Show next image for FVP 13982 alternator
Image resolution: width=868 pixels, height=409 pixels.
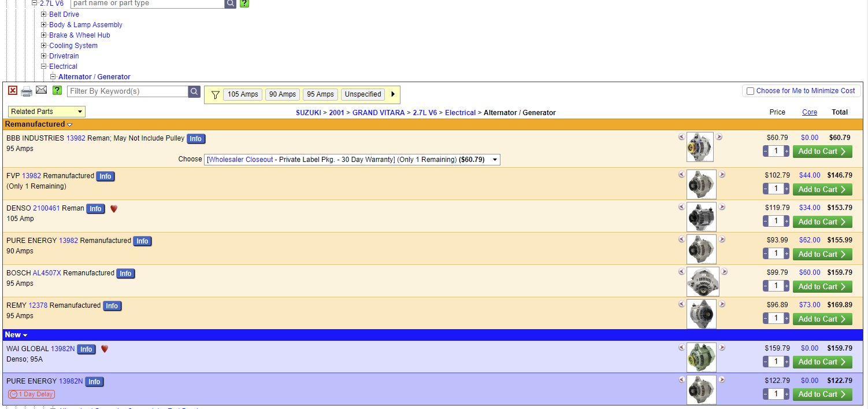point(722,175)
